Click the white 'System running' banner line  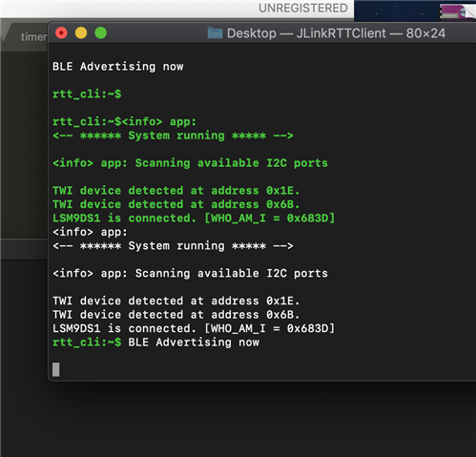(x=173, y=246)
